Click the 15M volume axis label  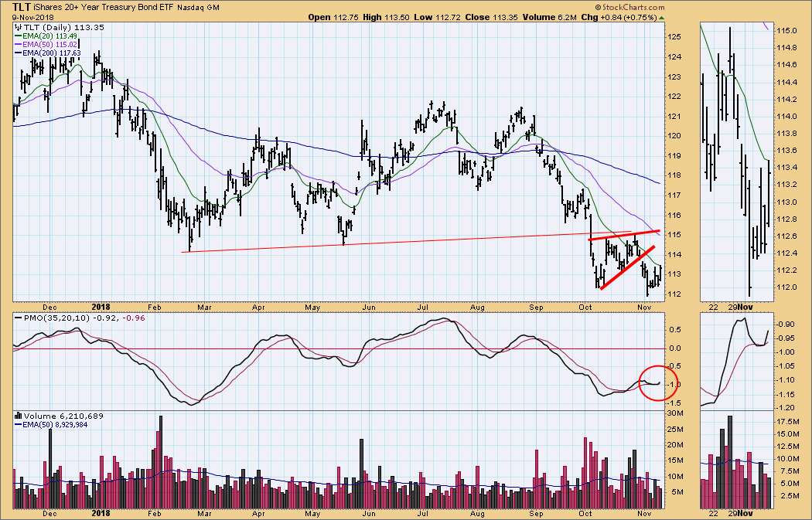coord(675,460)
